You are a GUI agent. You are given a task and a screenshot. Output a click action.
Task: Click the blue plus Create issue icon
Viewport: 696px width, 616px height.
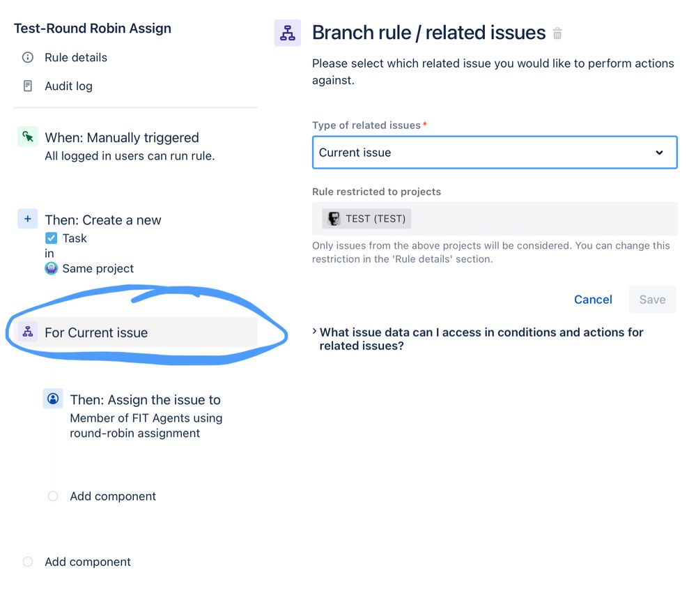[x=28, y=219]
